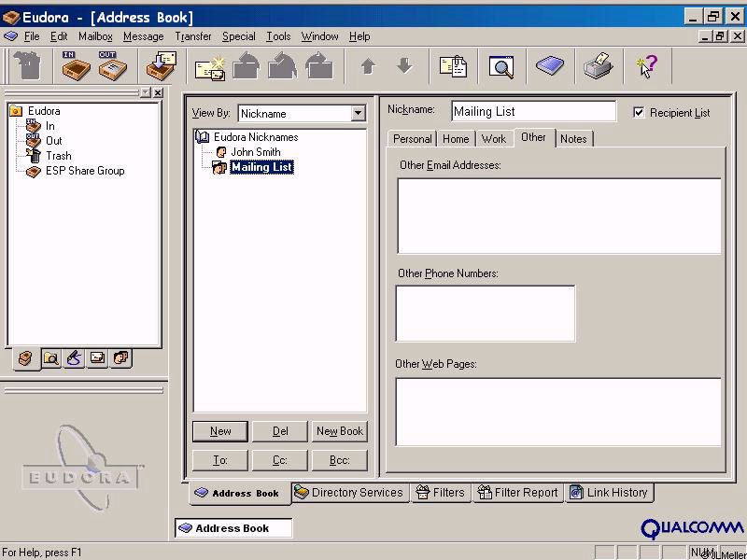Click the Next message down arrow
Screen dimensions: 747x560
pos(404,65)
